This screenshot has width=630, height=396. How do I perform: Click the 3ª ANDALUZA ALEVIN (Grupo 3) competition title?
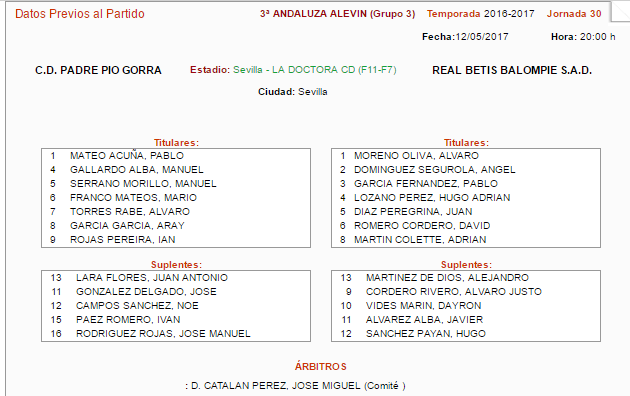point(338,14)
